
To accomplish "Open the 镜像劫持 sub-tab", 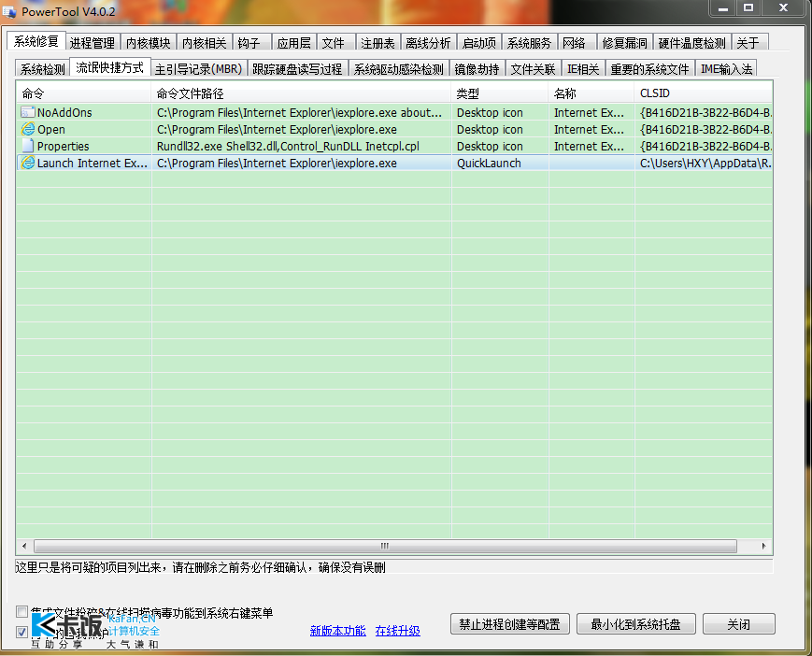I will point(477,69).
